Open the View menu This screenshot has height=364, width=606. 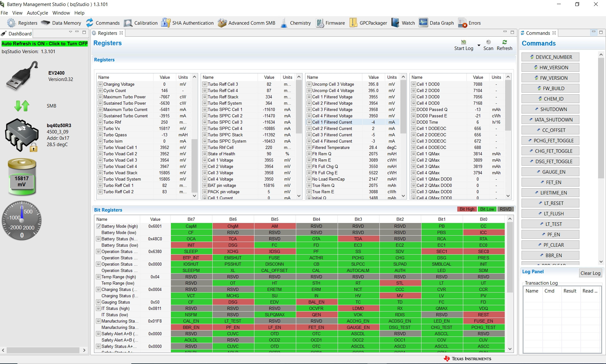[17, 13]
